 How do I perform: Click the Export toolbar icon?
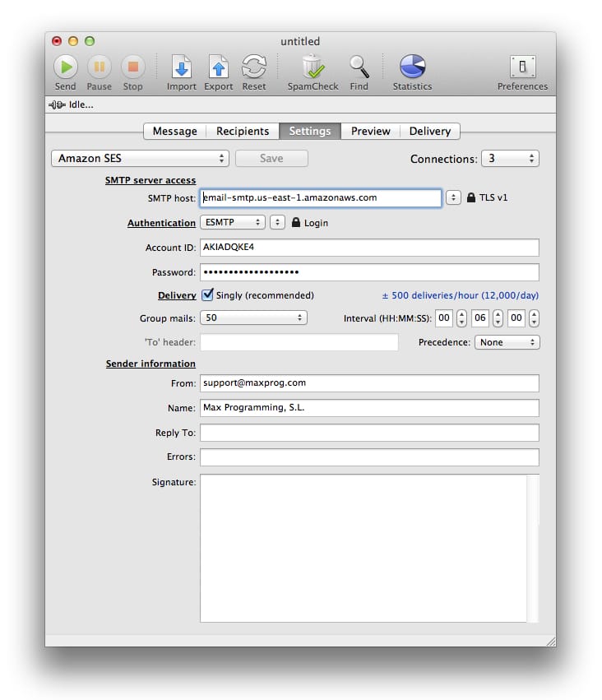point(218,67)
